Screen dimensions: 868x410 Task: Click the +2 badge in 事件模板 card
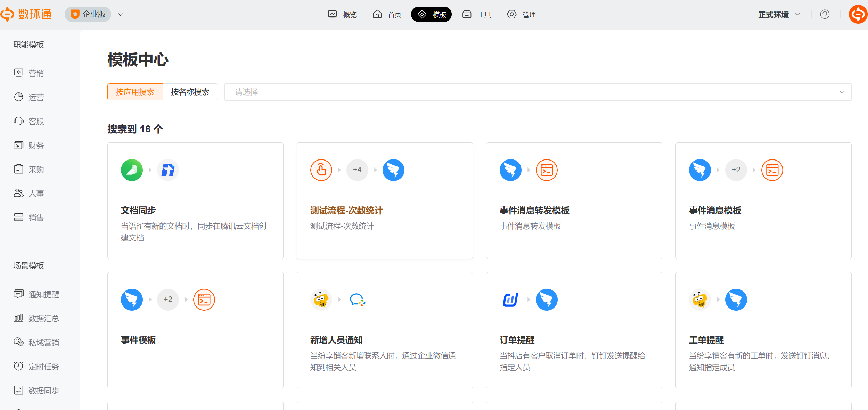pos(168,300)
